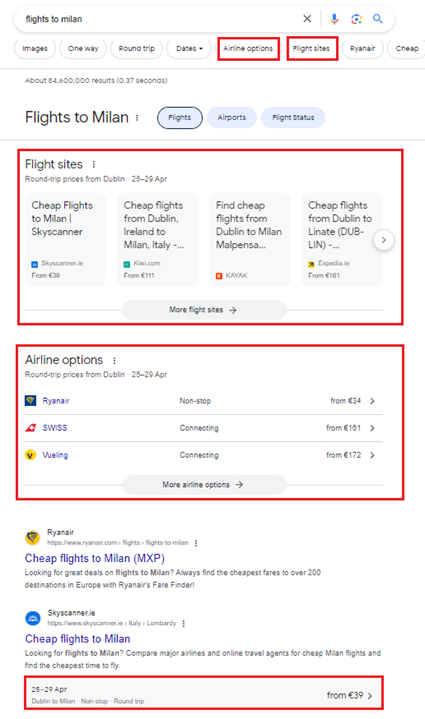This screenshot has width=425, height=719.
Task: Expand the Ryanair non-stop from €34 row
Action: [x=204, y=401]
